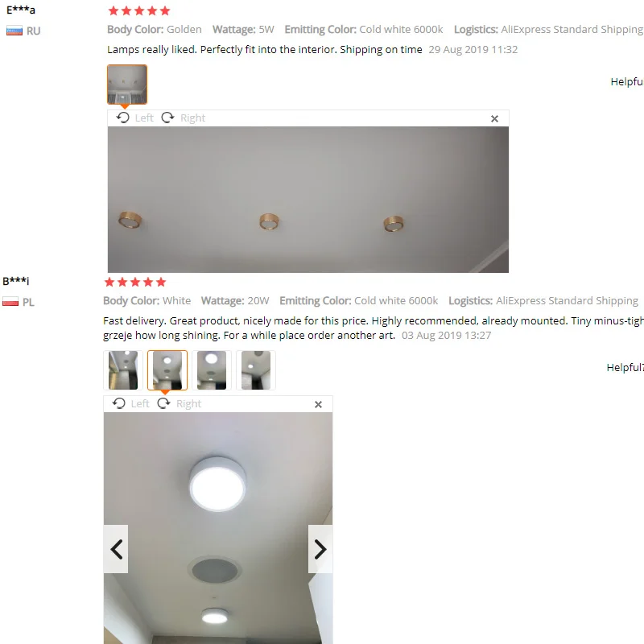Show next photo with right chevron

pos(320,549)
